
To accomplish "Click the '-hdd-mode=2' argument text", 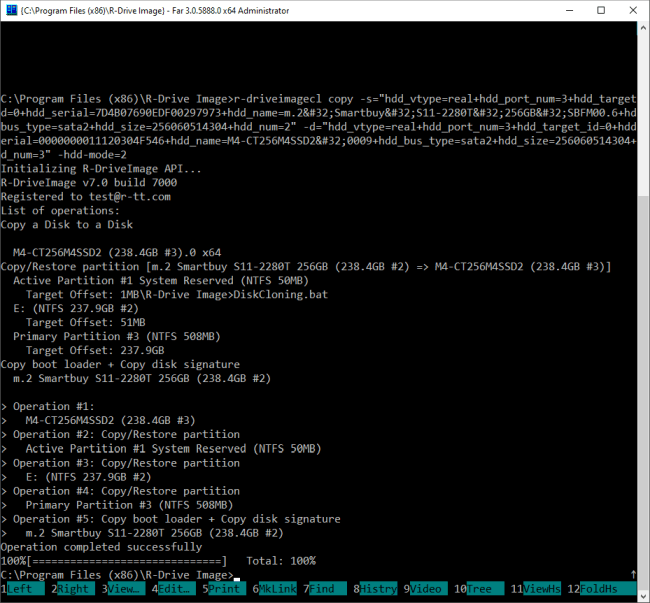I will click(x=92, y=155).
